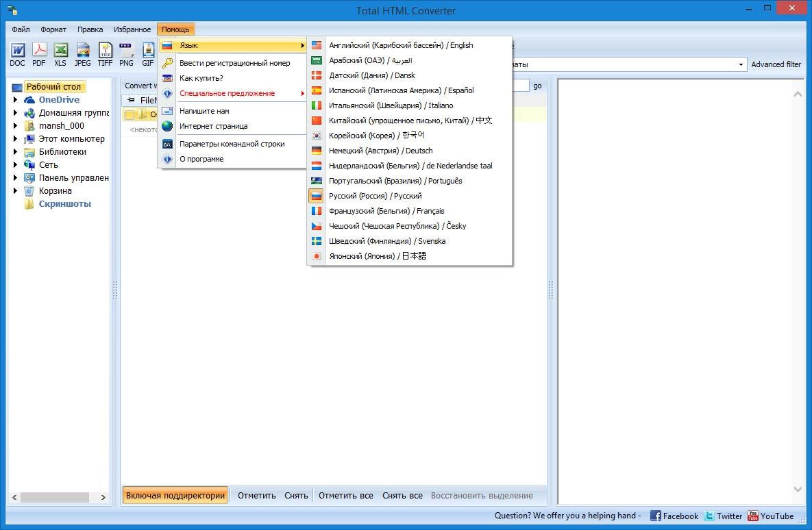Screen dimensions: 812x530
Task: Open Advanced filter link
Action: tap(776, 64)
